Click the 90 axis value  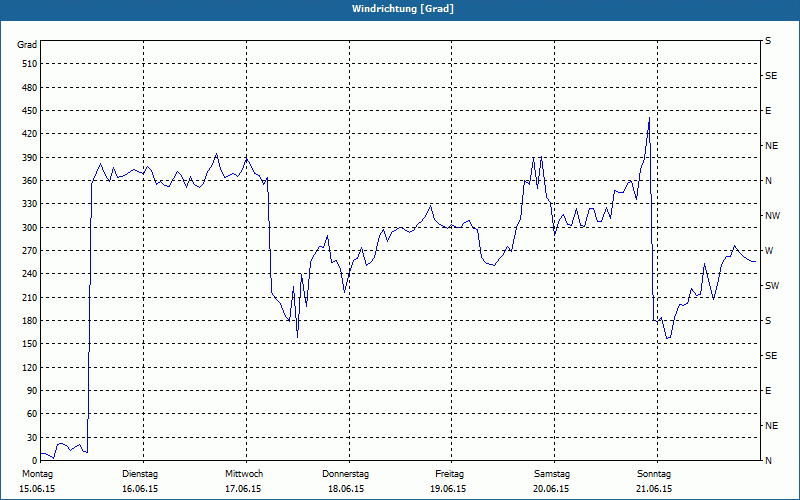32,391
